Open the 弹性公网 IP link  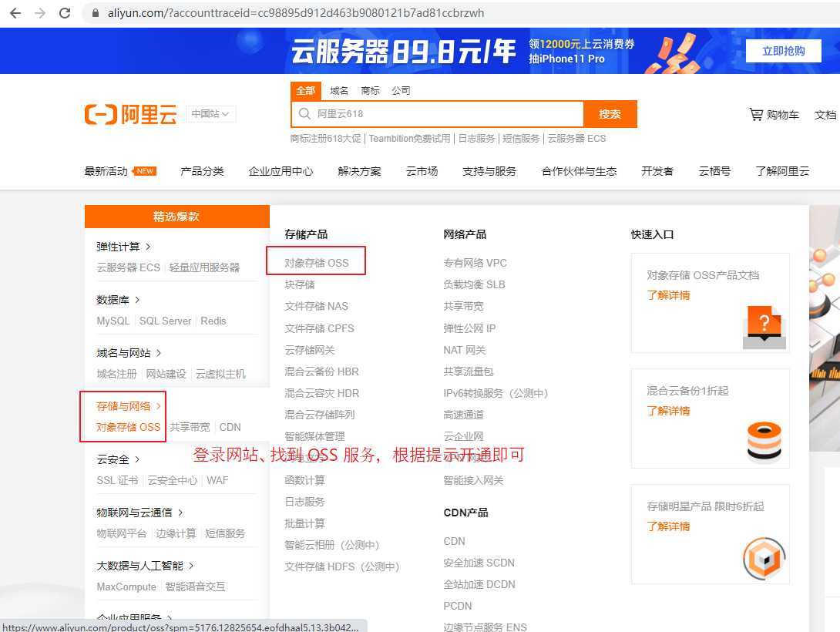[469, 328]
